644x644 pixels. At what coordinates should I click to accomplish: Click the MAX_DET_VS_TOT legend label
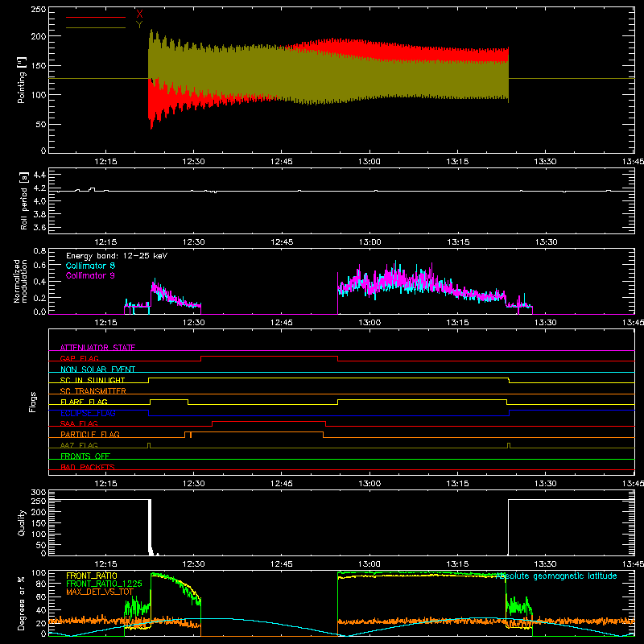100,592
